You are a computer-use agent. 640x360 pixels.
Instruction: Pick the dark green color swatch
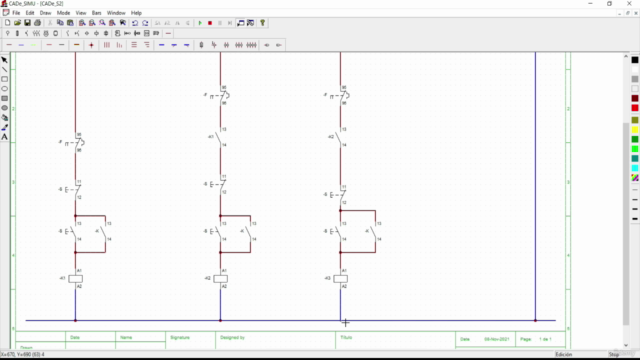coord(635,139)
